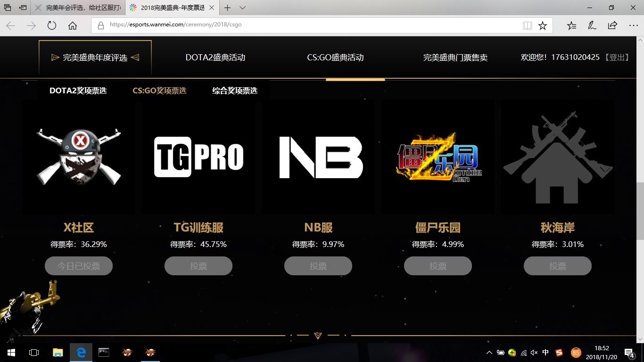Expand the tab preview chevron
The width and height of the screenshot is (644, 362).
point(242,8)
